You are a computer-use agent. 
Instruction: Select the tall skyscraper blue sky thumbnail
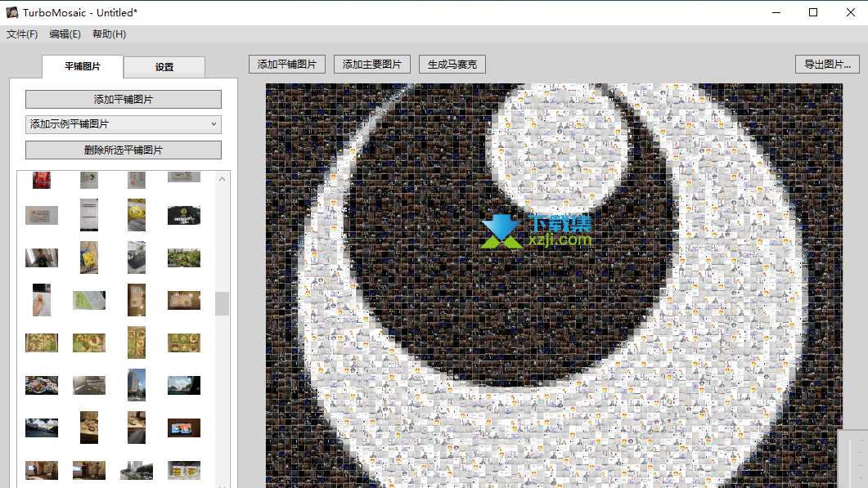click(137, 384)
